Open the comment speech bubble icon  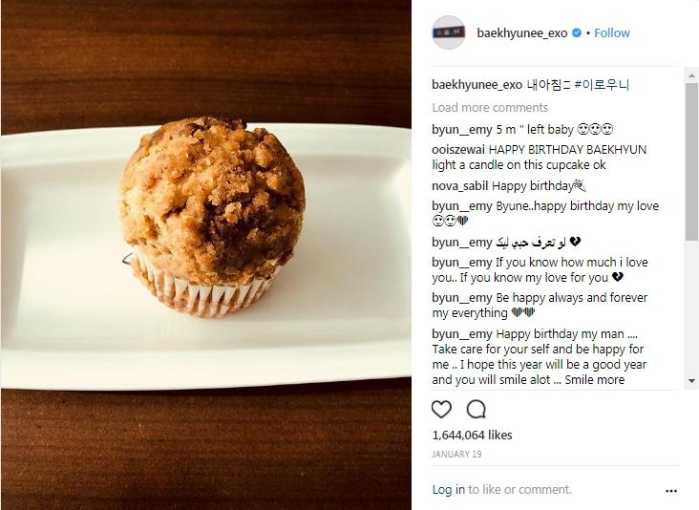click(x=476, y=409)
